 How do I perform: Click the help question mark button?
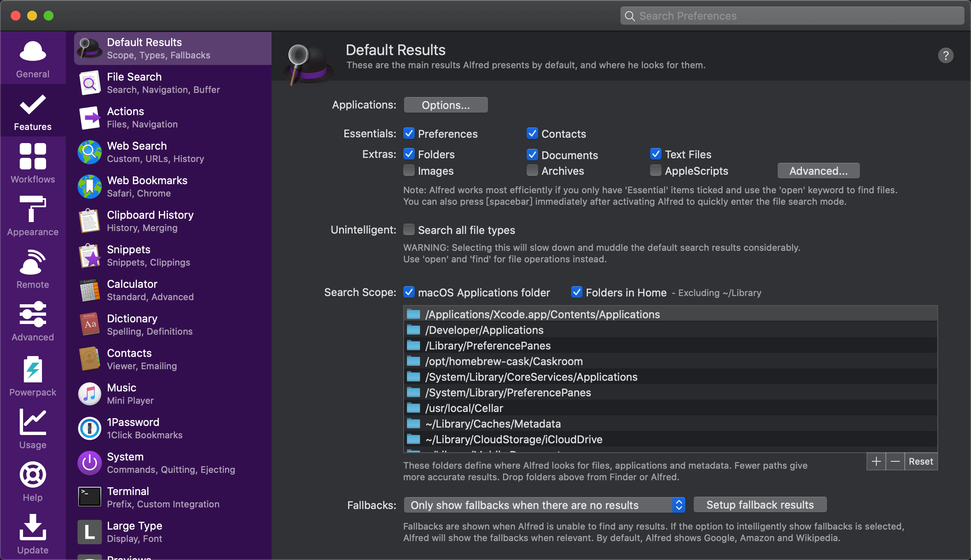(945, 56)
